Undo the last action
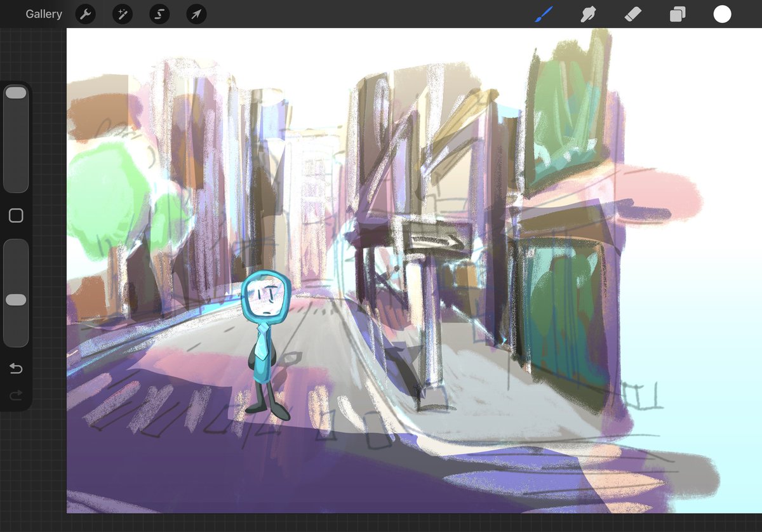762x532 pixels. (16, 369)
